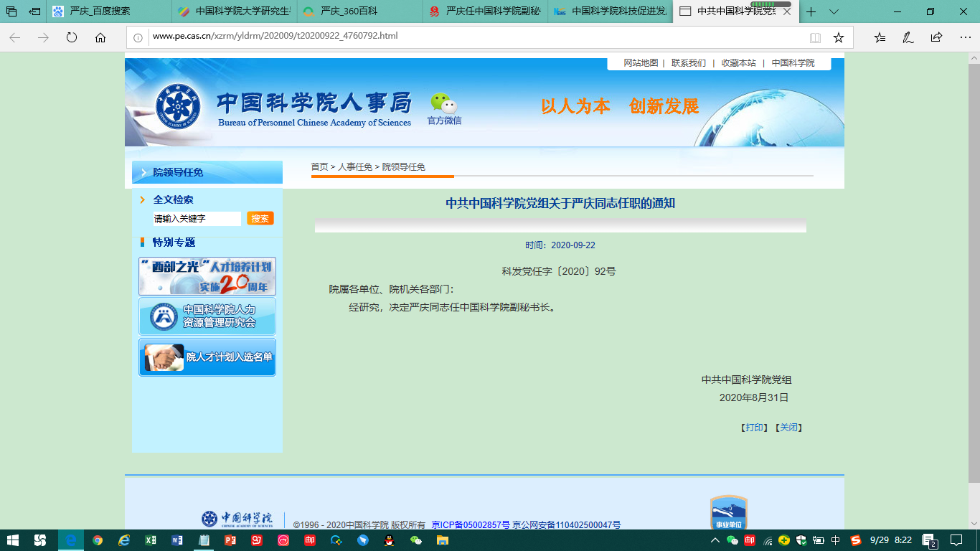Click the 事业单位 badge icon
Viewport: 980px width, 551px height.
coord(728,512)
